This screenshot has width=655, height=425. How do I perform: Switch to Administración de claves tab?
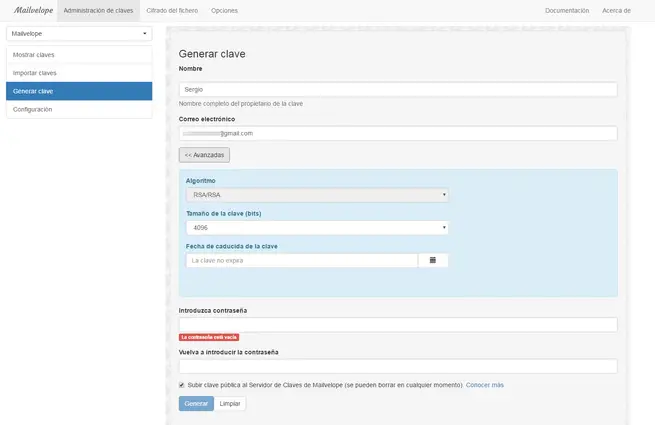coord(98,10)
